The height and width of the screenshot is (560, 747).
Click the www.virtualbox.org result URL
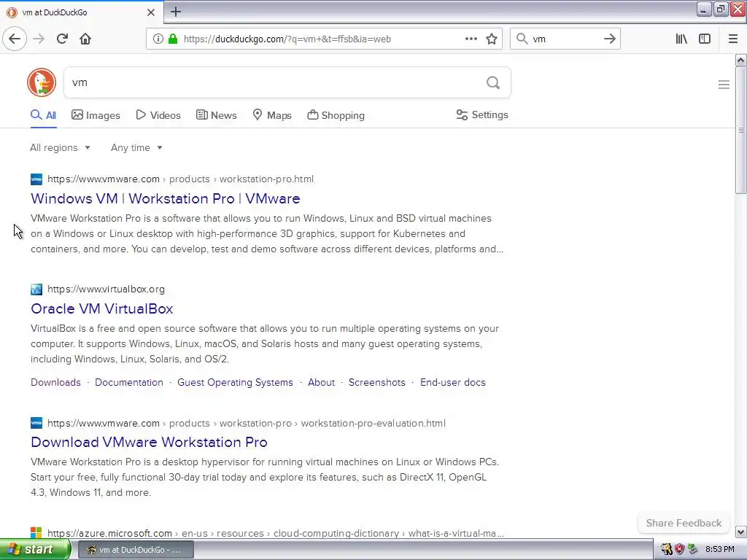(106, 289)
